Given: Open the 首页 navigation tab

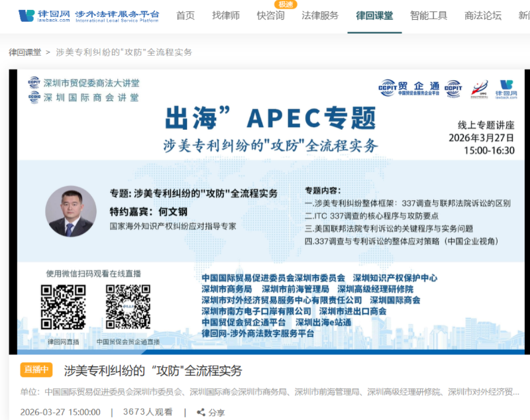Looking at the screenshot, I should (185, 16).
